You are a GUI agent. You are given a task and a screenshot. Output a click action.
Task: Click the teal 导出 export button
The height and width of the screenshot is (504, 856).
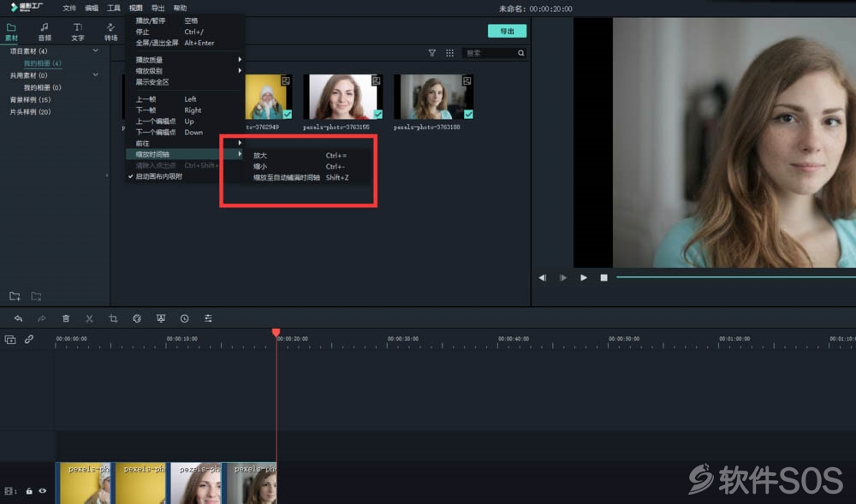click(x=507, y=31)
